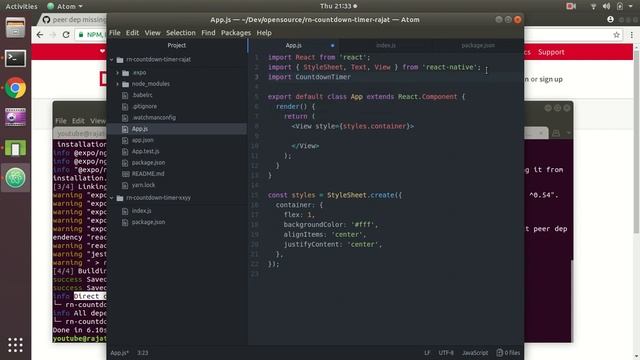Image resolution: width=640 pixels, height=360 pixels.
Task: Open .watchmanconfig in the tree view
Action: (x=154, y=118)
